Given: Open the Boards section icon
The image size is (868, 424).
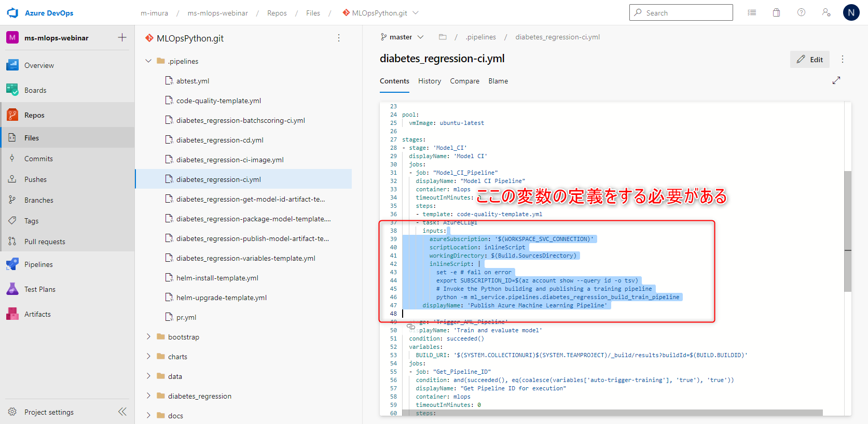Looking at the screenshot, I should pos(12,90).
